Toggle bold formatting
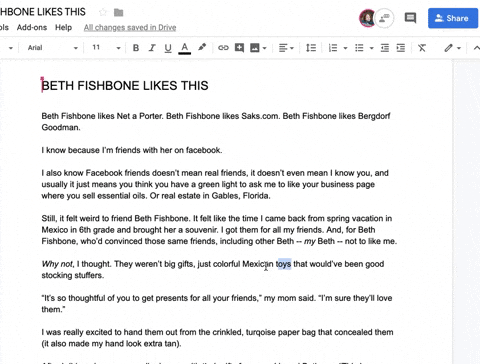The width and height of the screenshot is (480, 364). pos(136,48)
